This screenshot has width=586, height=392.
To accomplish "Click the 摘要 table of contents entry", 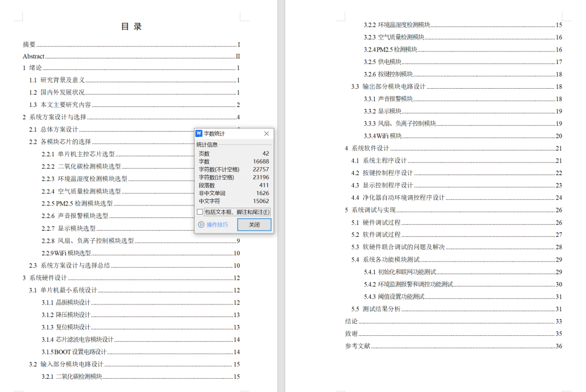I will tap(27, 44).
